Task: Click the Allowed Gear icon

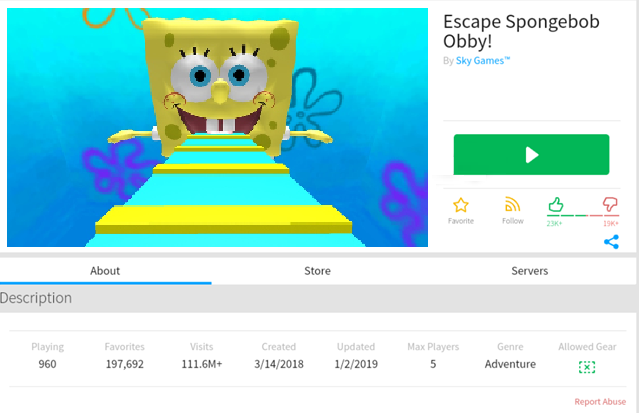Action: (587, 367)
